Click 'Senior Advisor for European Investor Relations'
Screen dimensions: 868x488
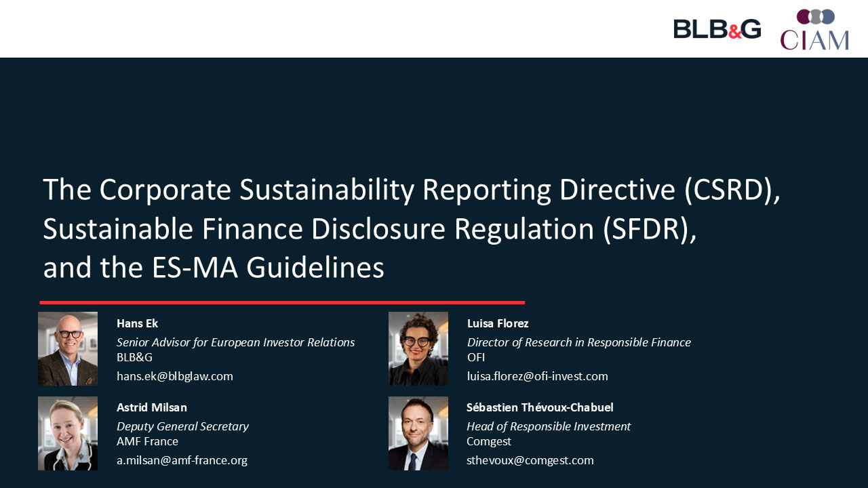tap(236, 342)
